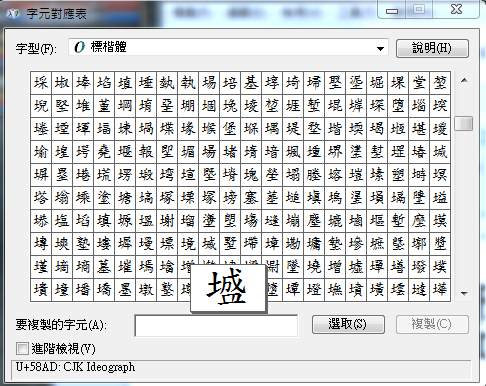
Task: Select the character 堇 in the grid
Action: click(104, 106)
